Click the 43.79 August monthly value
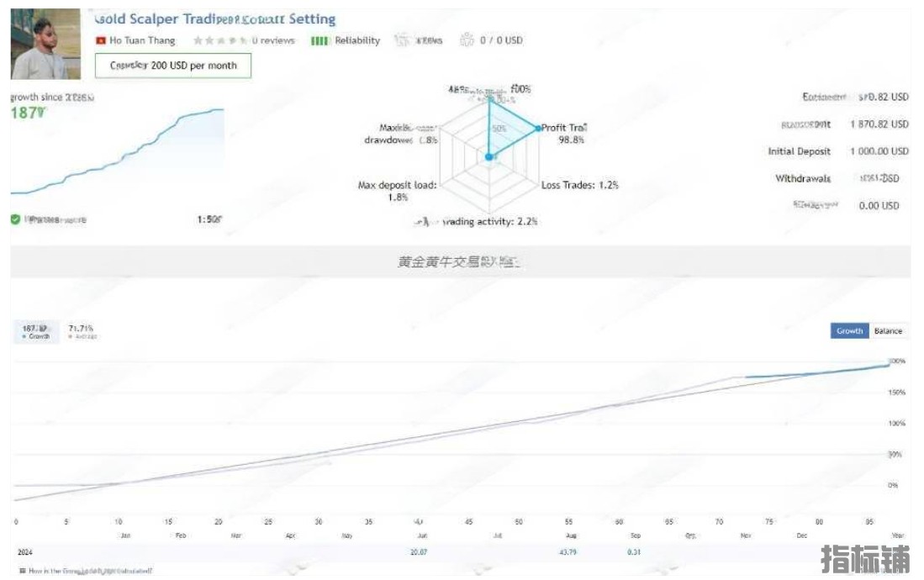This screenshot has height=580, width=924. (x=568, y=552)
